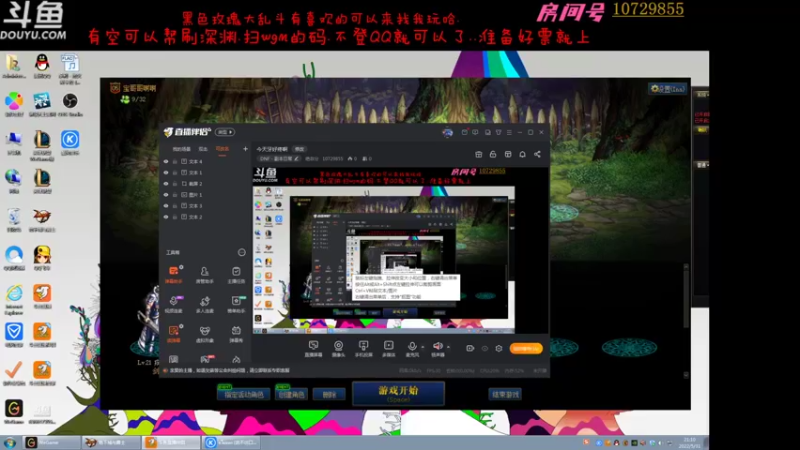Add new scene with plus icon
The width and height of the screenshot is (800, 450).
pos(245,149)
